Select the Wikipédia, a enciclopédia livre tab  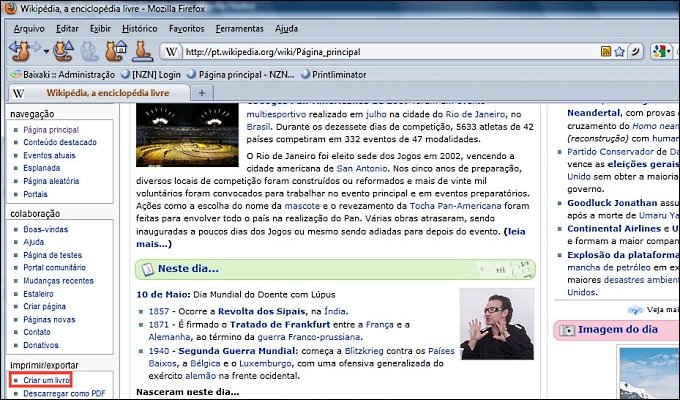coord(99,93)
